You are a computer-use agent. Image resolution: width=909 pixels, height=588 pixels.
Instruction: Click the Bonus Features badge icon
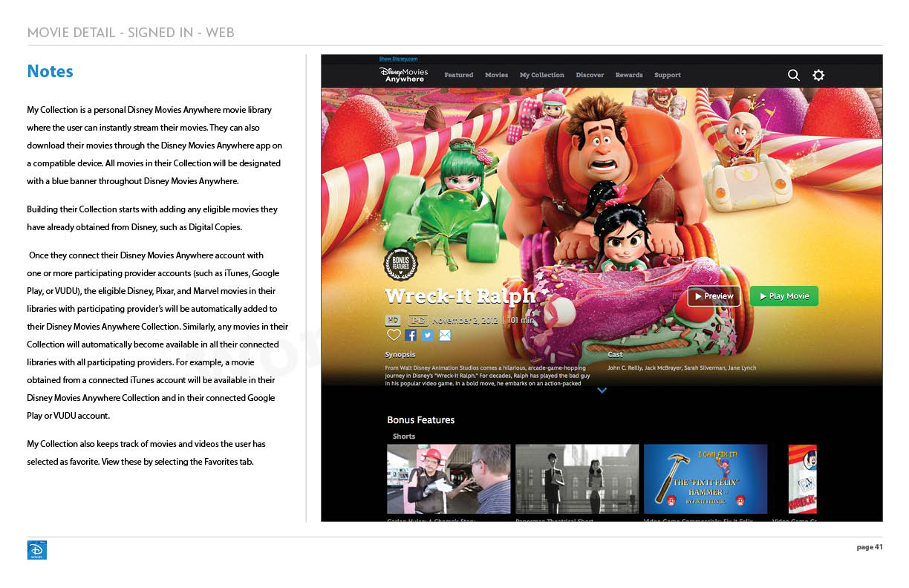click(x=401, y=265)
